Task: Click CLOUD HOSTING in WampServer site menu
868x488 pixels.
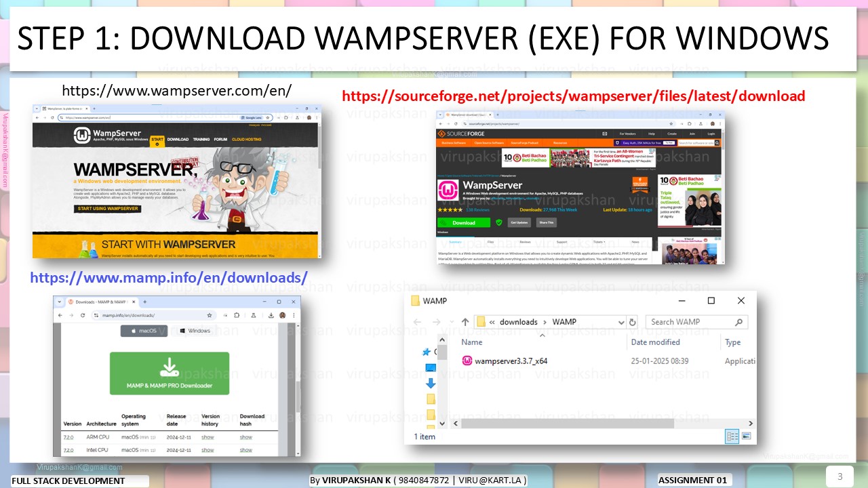Action: tap(247, 139)
